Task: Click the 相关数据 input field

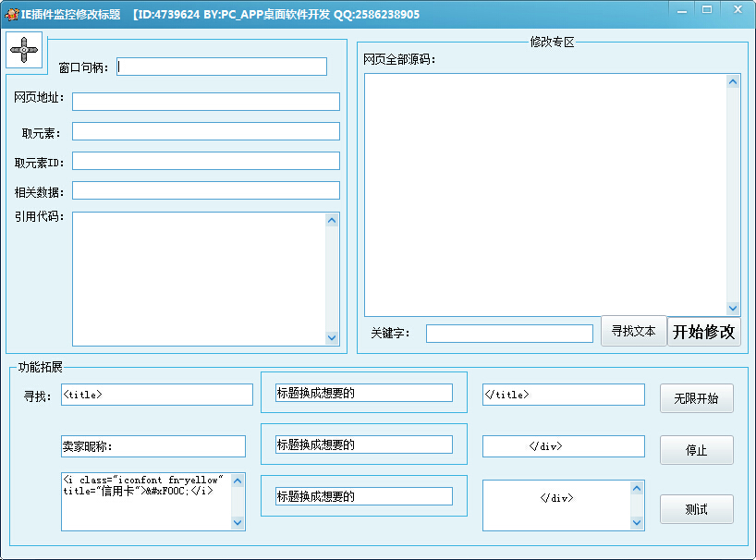Action: [205, 190]
